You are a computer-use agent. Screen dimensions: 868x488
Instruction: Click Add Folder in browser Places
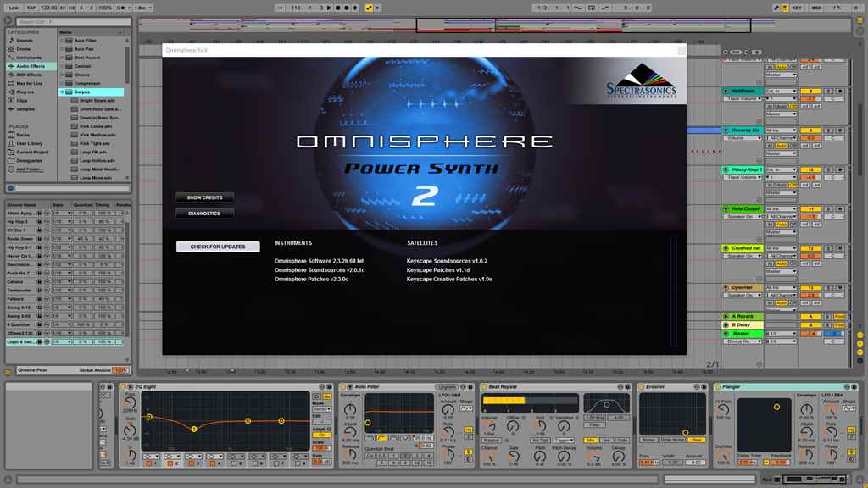(29, 169)
